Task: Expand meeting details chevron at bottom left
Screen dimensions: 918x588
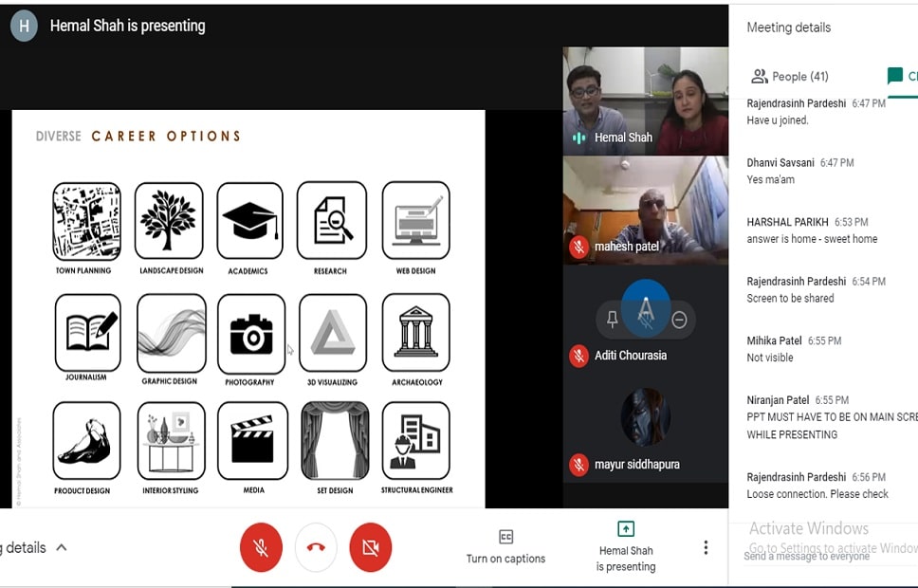Action: pyautogui.click(x=62, y=548)
